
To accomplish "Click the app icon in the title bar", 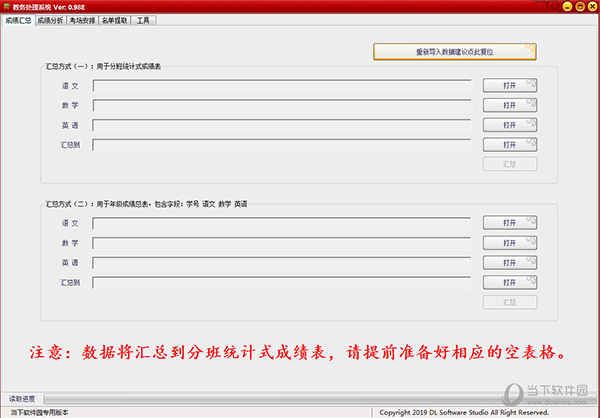I will [7, 6].
